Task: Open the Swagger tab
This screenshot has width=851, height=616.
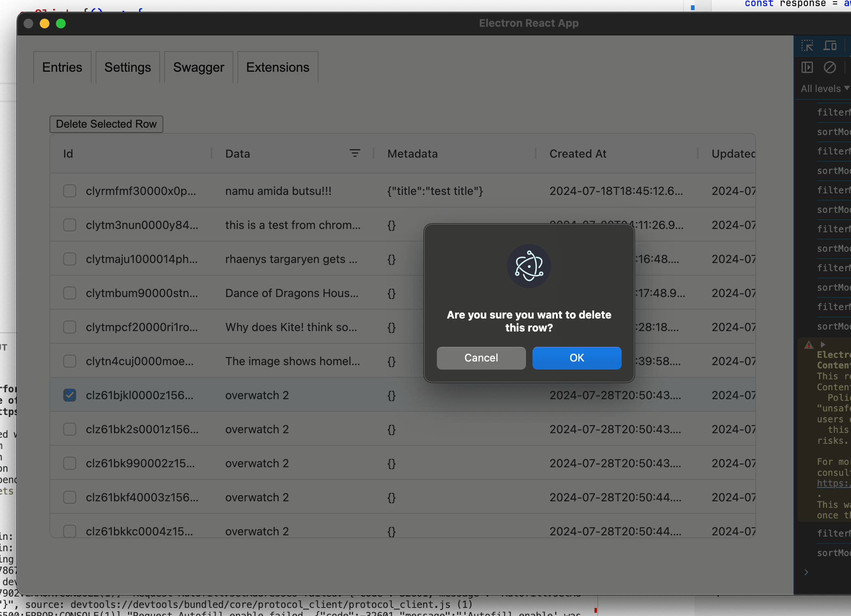Action: (199, 67)
